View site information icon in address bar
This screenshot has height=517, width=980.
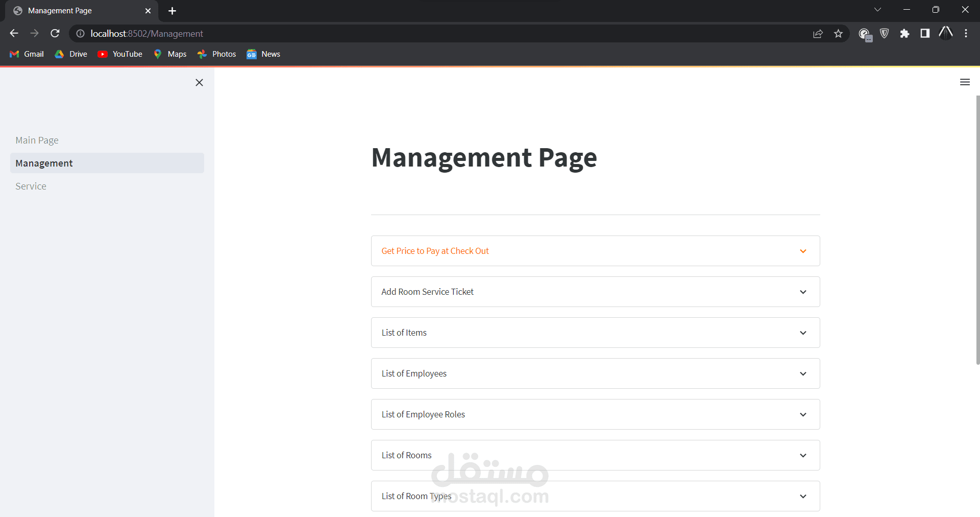pos(80,33)
